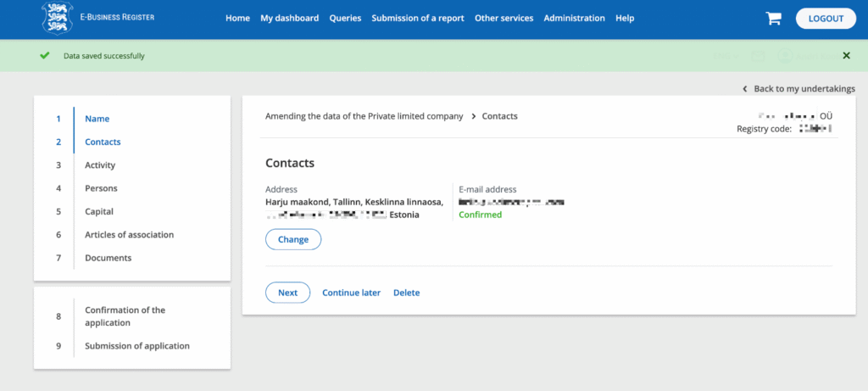Viewport: 868px width, 391px height.
Task: Open Submission of a report
Action: pos(417,19)
